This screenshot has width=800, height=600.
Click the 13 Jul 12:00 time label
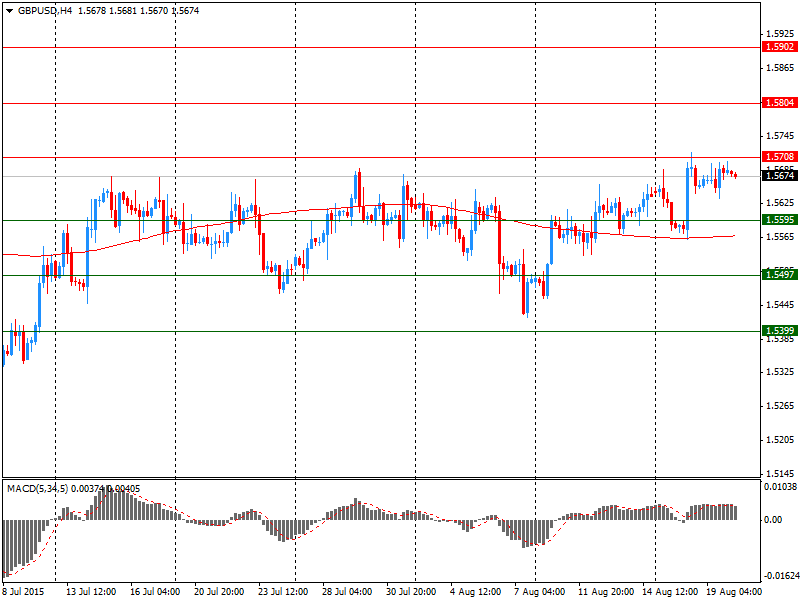(x=91, y=592)
